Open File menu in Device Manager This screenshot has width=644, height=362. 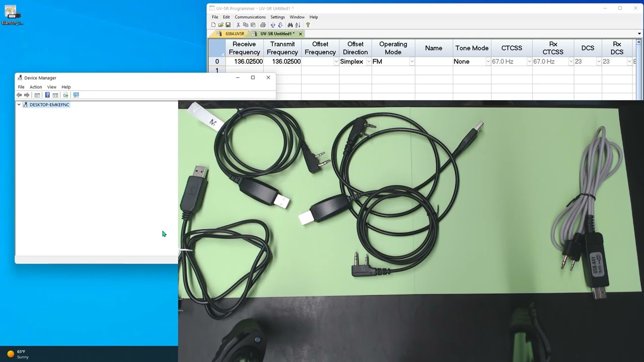[x=21, y=87]
